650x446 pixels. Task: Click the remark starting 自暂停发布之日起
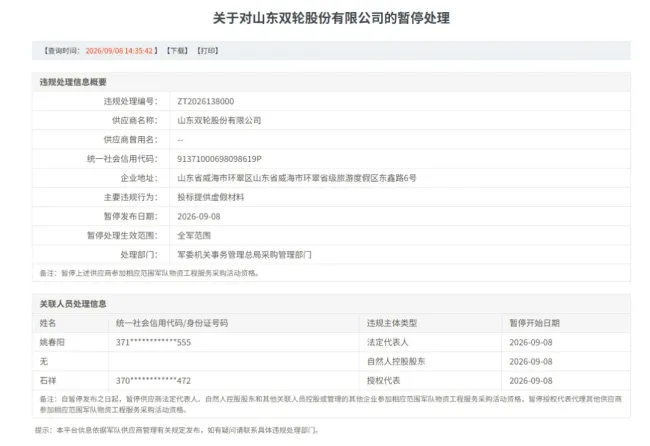tap(331, 404)
